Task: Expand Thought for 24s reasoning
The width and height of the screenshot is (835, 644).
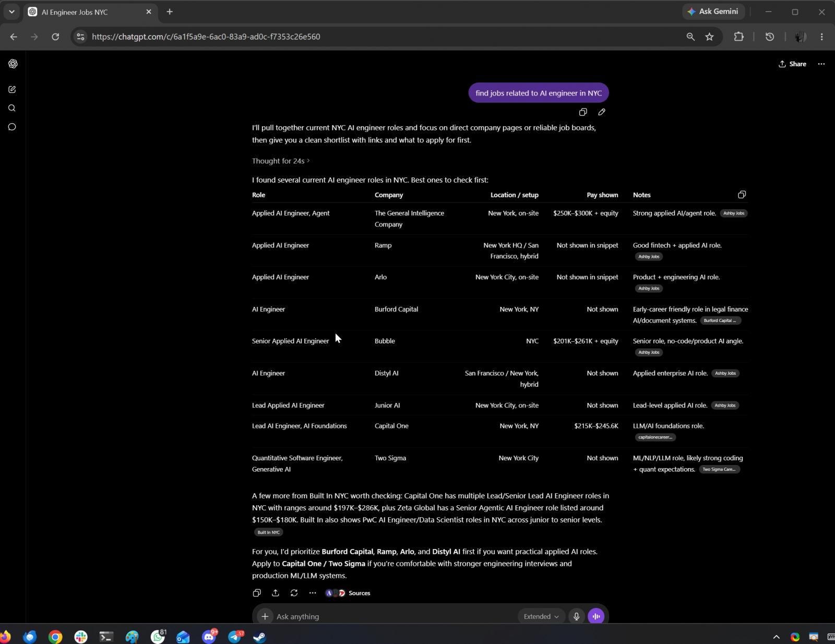Action: click(x=281, y=161)
